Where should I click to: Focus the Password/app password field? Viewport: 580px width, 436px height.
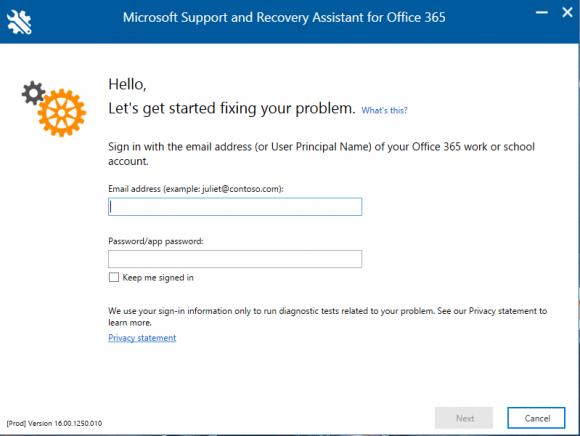[x=235, y=259]
